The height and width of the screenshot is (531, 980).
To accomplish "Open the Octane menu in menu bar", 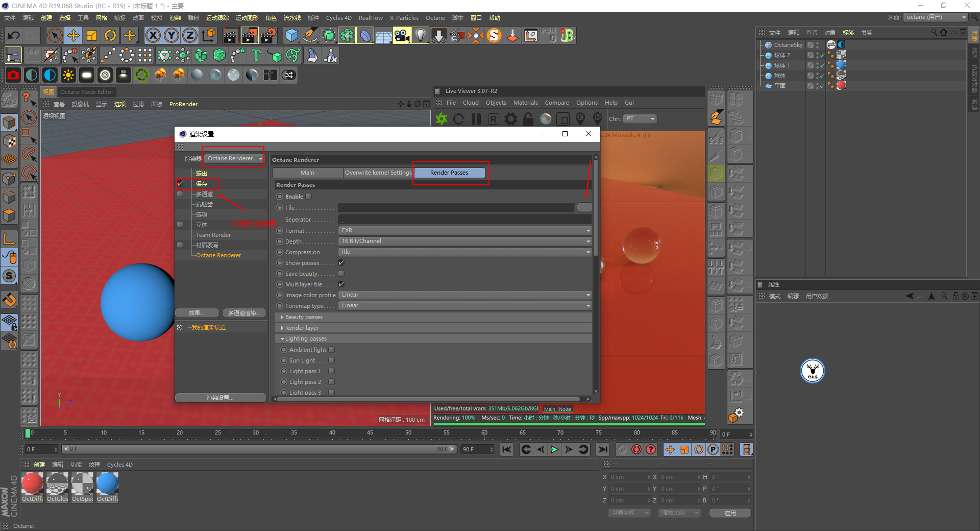I will [435, 18].
